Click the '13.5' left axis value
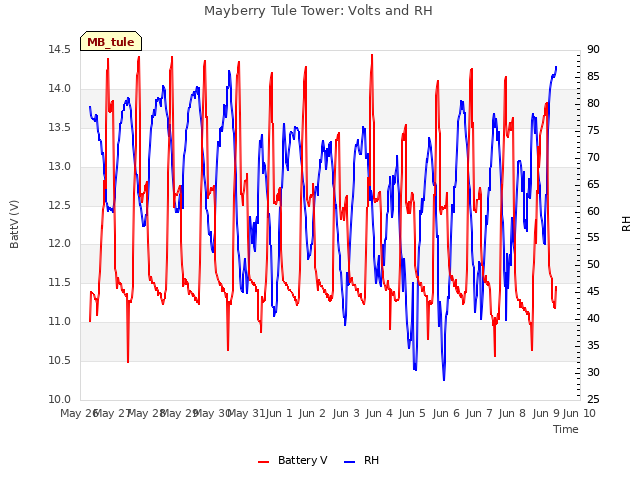This screenshot has height=480, width=640. (59, 127)
